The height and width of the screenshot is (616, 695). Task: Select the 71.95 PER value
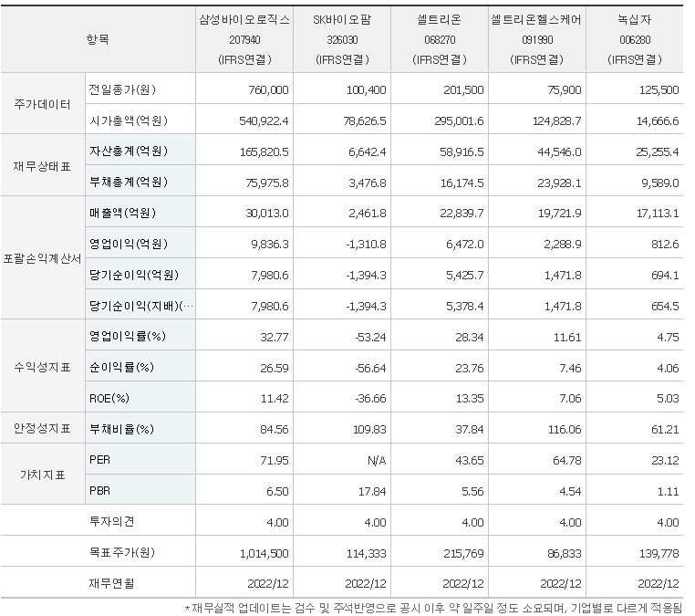coord(275,461)
